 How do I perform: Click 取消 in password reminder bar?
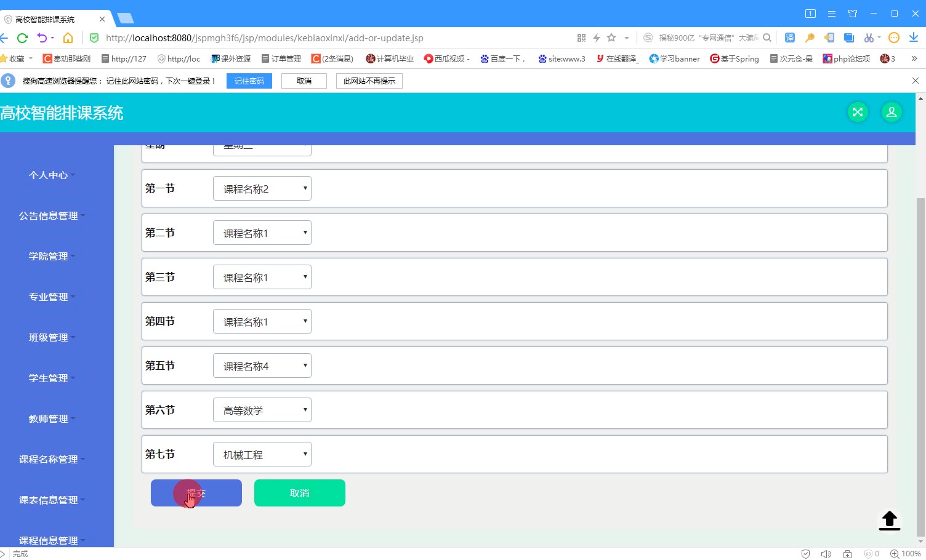pos(304,81)
